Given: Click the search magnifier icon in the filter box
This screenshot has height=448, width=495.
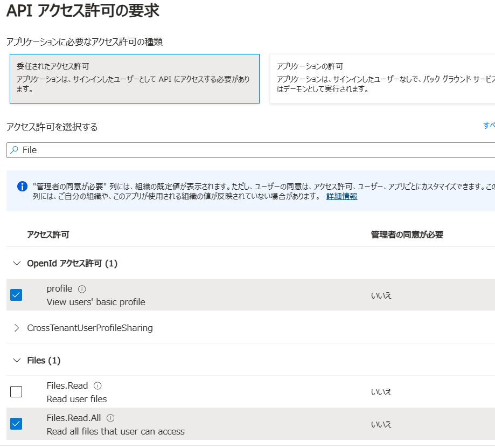Looking at the screenshot, I should tap(14, 150).
